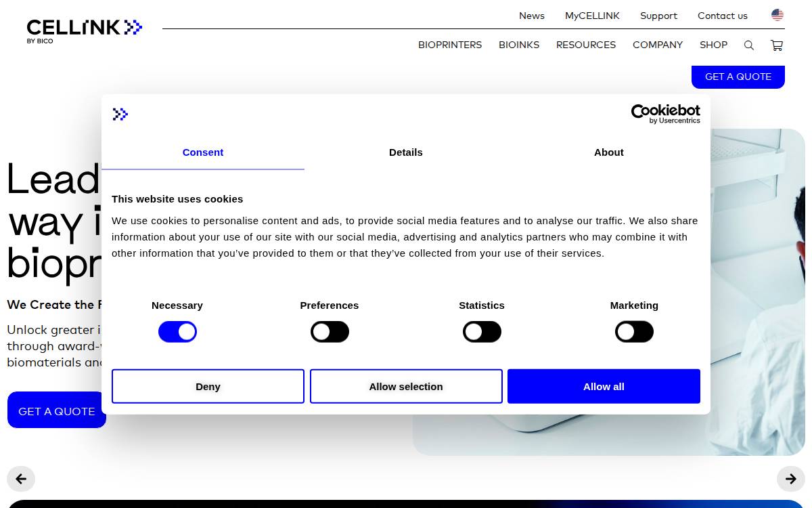Switch to the About tab
Image resolution: width=812 pixels, height=508 pixels.
click(609, 152)
